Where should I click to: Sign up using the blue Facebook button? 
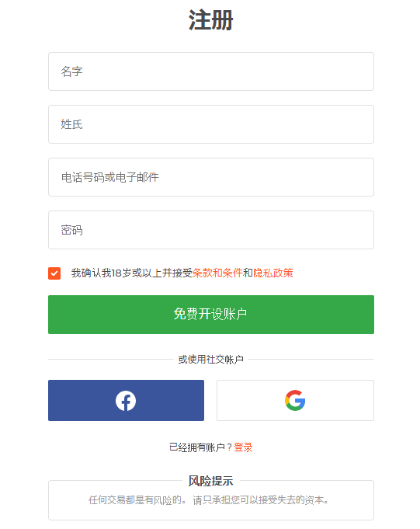pyautogui.click(x=126, y=401)
